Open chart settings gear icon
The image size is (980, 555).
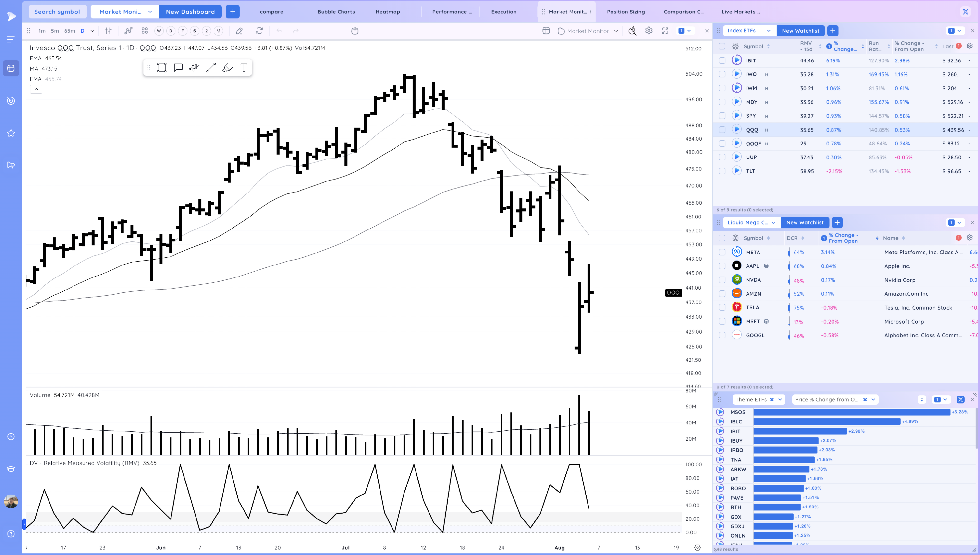649,31
